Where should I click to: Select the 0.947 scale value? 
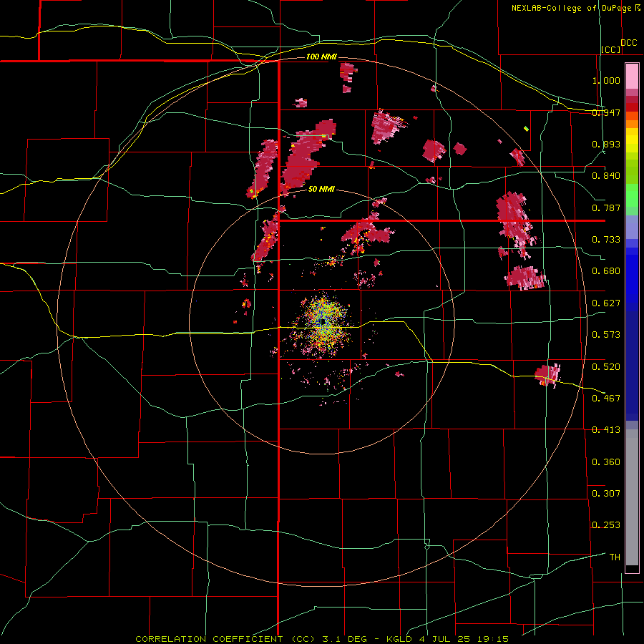[x=606, y=112]
